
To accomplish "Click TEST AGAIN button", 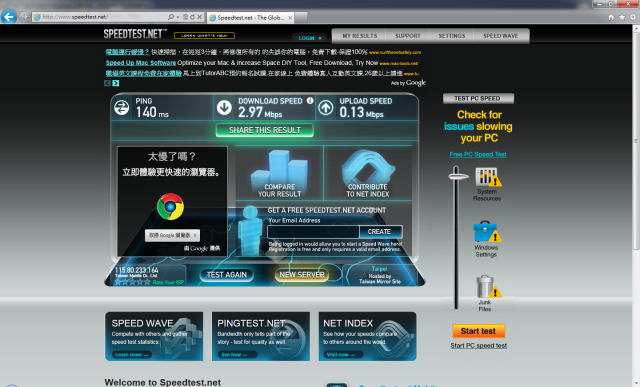I will tap(227, 275).
